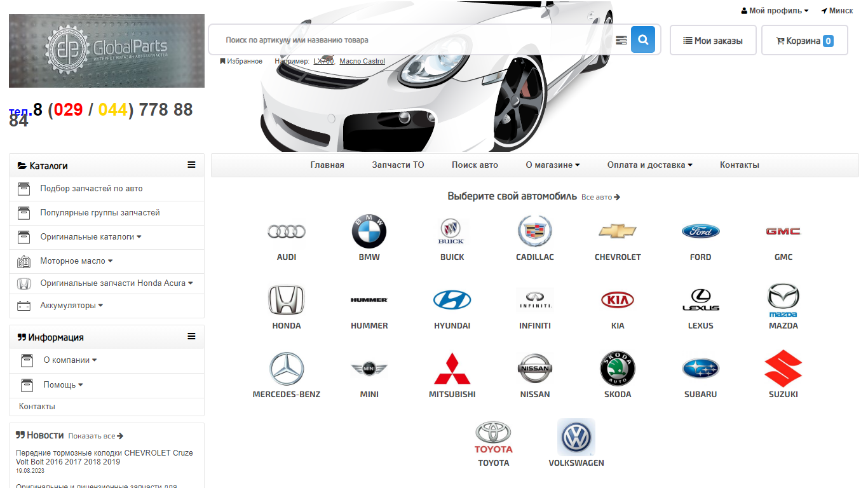Choose the Hyundai logo
The height and width of the screenshot is (488, 868).
tap(452, 299)
